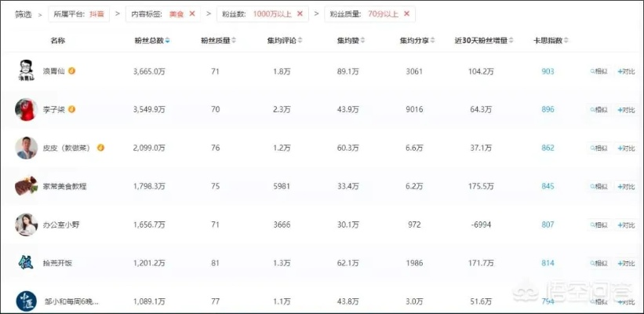Click 卡思指数 value 814
Viewport: 644px width, 314px height.
point(548,264)
